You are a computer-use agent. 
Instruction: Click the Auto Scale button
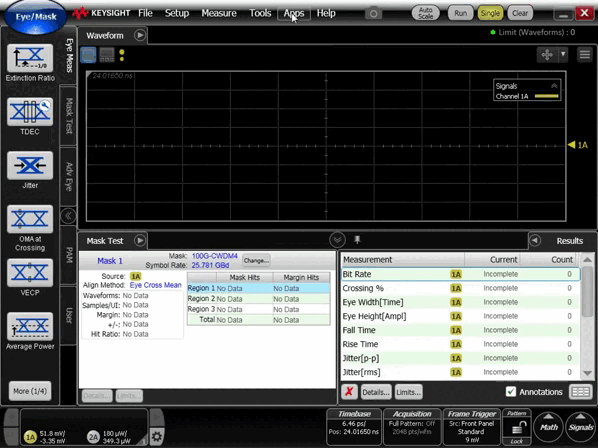(x=425, y=13)
